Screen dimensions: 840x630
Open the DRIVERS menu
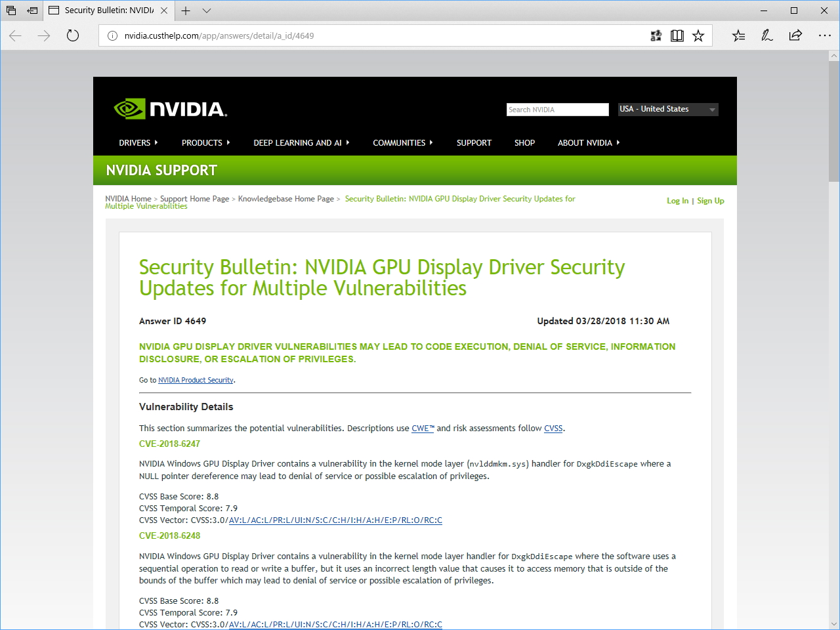(x=138, y=143)
